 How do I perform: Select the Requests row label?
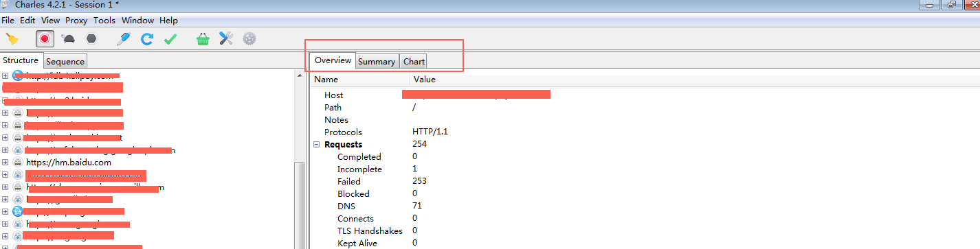pos(343,145)
